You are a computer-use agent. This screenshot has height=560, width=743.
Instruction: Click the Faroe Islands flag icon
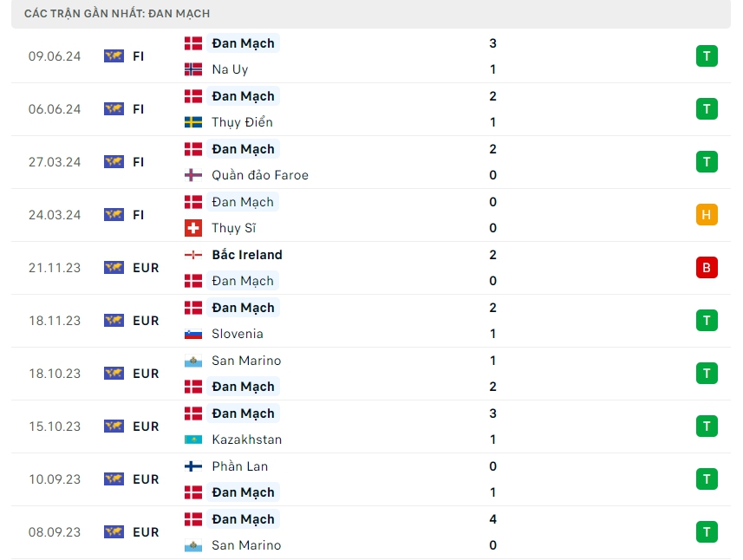(x=193, y=175)
